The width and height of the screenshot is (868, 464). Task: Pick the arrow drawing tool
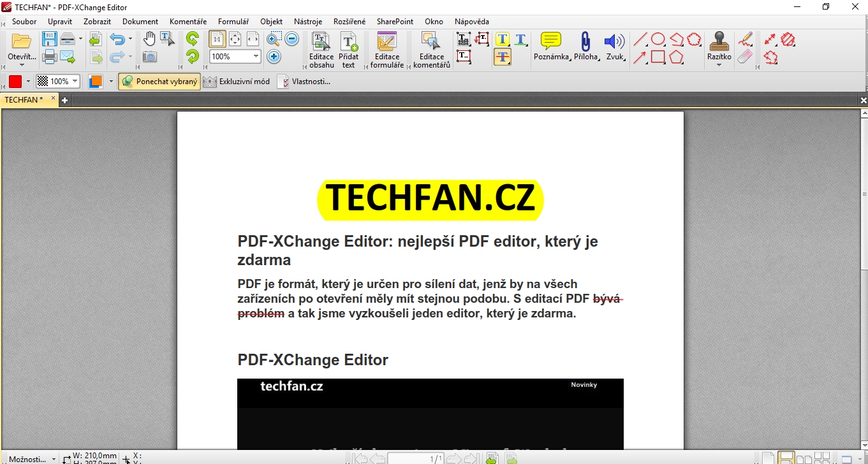[x=640, y=57]
